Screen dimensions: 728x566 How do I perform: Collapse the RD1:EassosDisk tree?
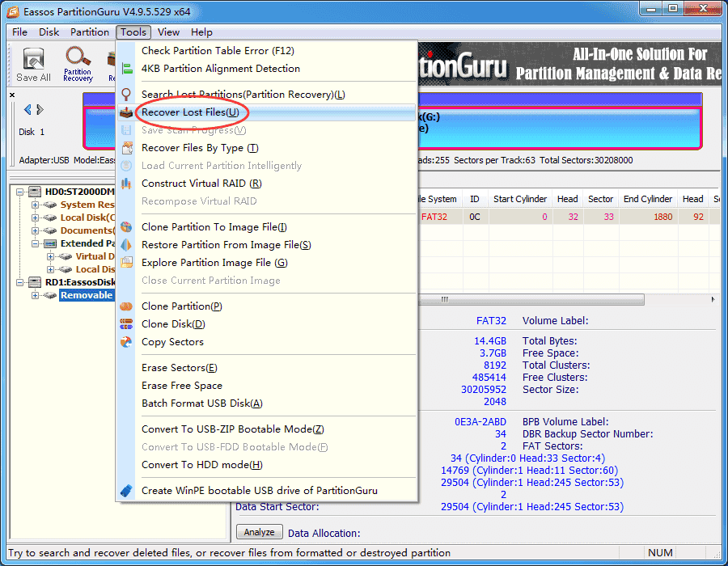point(19,282)
